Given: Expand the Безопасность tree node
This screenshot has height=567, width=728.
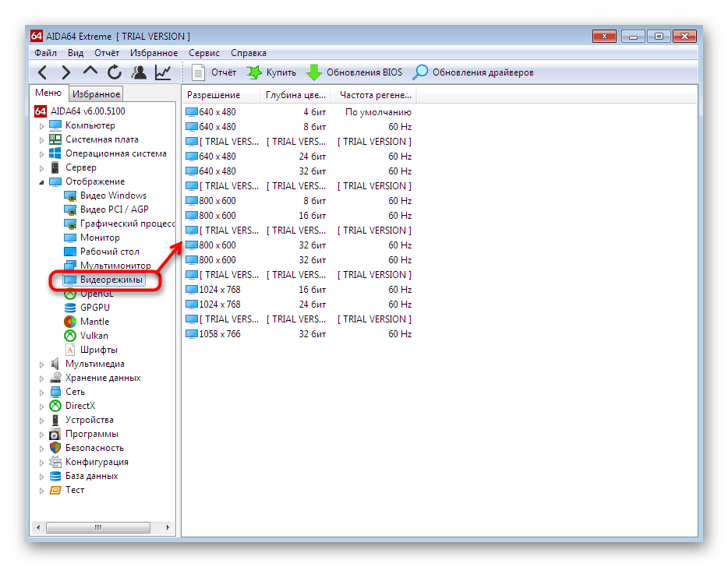Looking at the screenshot, I should click(x=41, y=449).
